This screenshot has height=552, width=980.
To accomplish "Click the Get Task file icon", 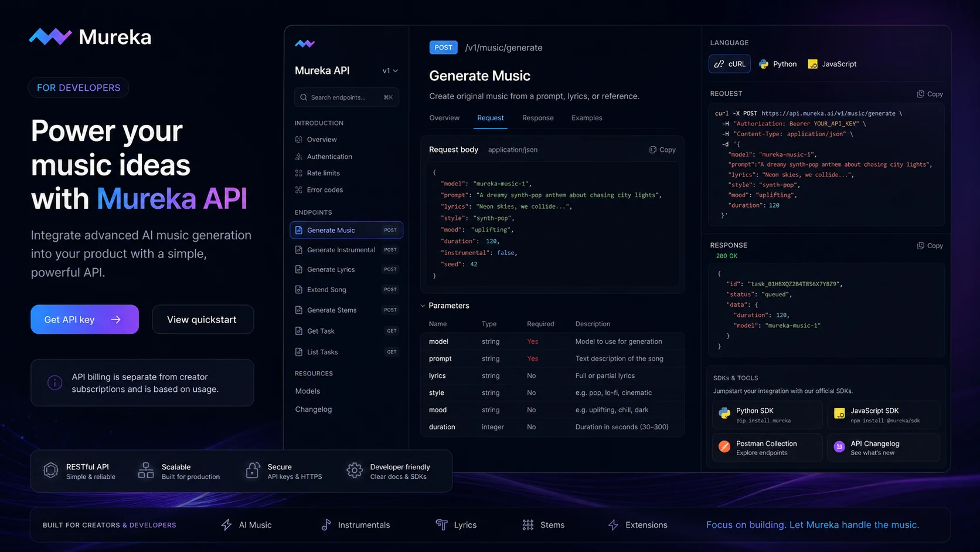I will coord(299,331).
